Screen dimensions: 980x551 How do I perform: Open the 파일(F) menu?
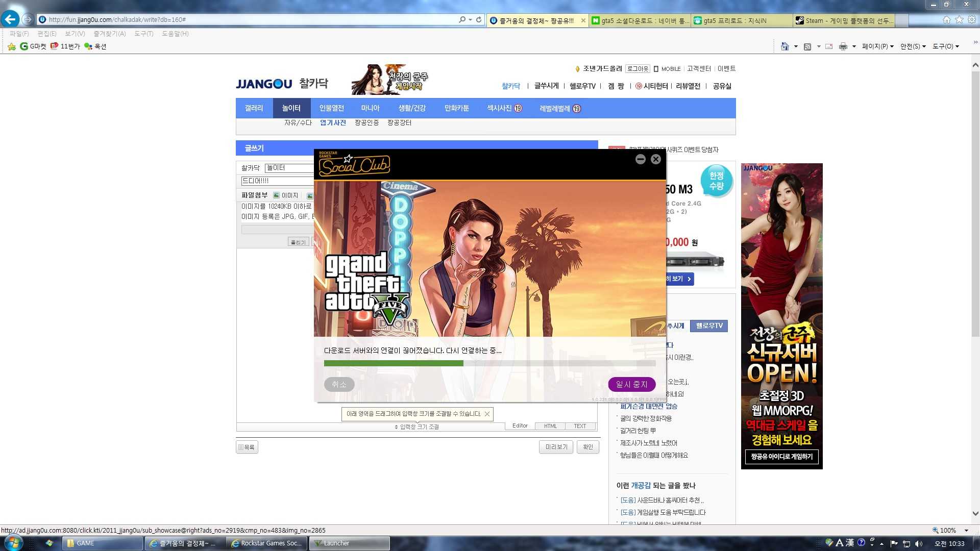pos(19,34)
